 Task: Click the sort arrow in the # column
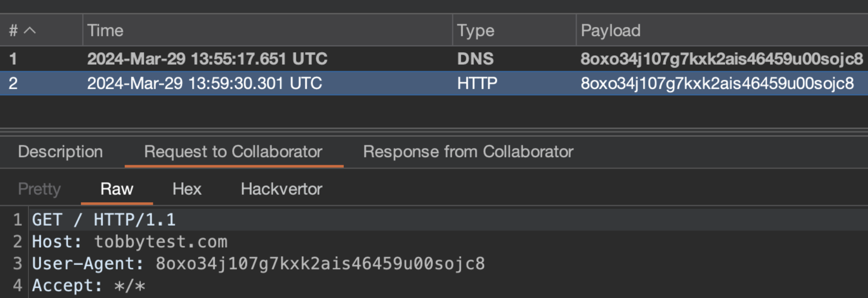tap(30, 31)
